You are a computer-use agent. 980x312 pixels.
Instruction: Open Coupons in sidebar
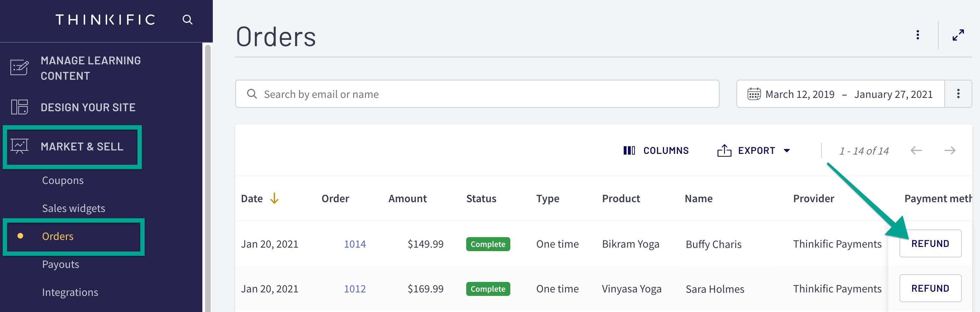coord(63,180)
